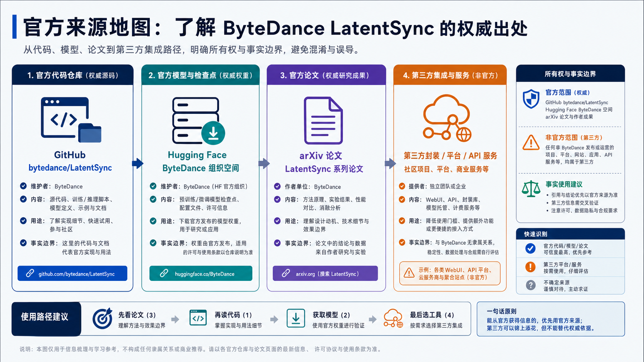Click purple check bullet for 作者单位

tap(277, 186)
